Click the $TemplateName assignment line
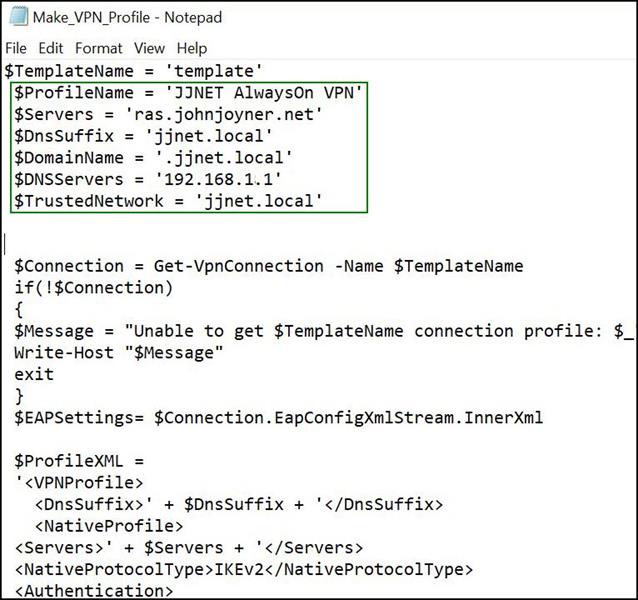The width and height of the screenshot is (638, 600). 133,70
